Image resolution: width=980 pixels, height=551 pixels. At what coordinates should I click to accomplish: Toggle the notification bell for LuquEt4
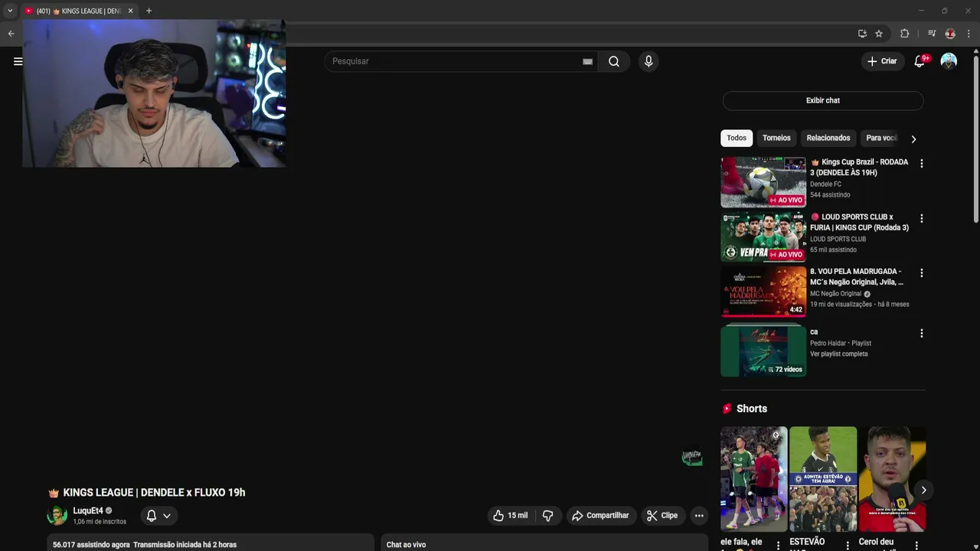(x=158, y=516)
